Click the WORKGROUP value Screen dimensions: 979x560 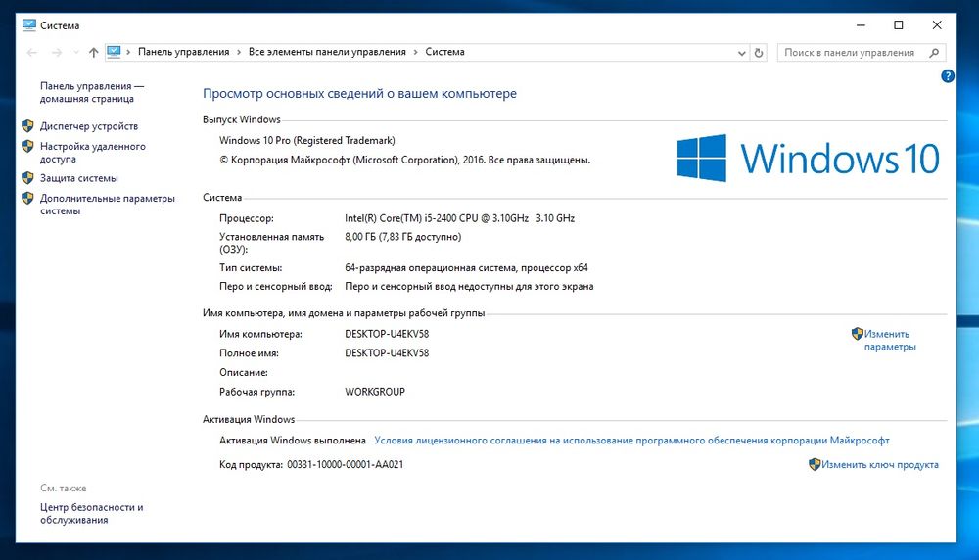click(x=375, y=392)
